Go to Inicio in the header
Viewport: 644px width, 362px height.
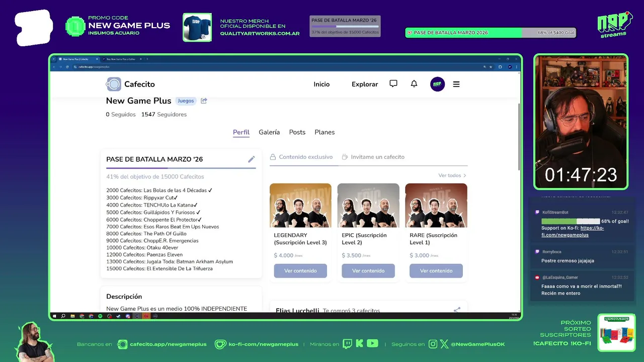point(321,84)
